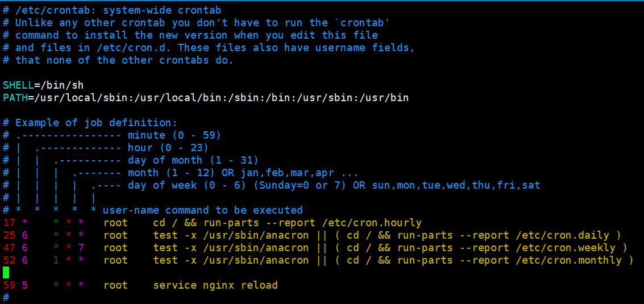The image size is (644, 304).
Task: Click 'sun,mon,tue,wed,thu,fri,sat' in the comment
Action: (x=456, y=185)
